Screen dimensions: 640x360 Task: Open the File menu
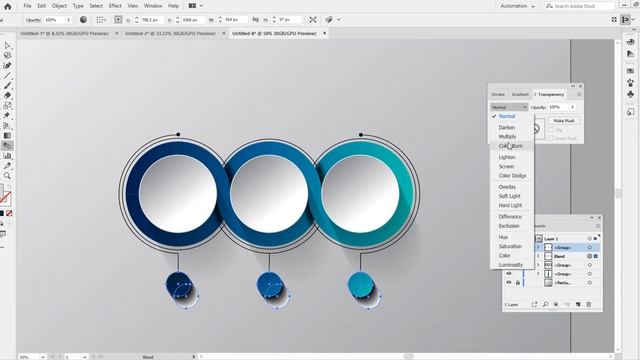27,6
